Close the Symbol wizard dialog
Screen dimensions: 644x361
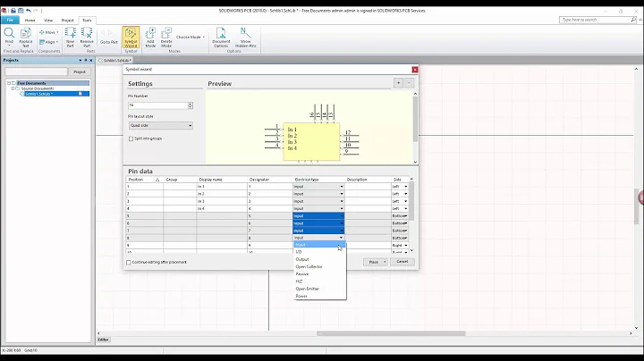tap(415, 70)
